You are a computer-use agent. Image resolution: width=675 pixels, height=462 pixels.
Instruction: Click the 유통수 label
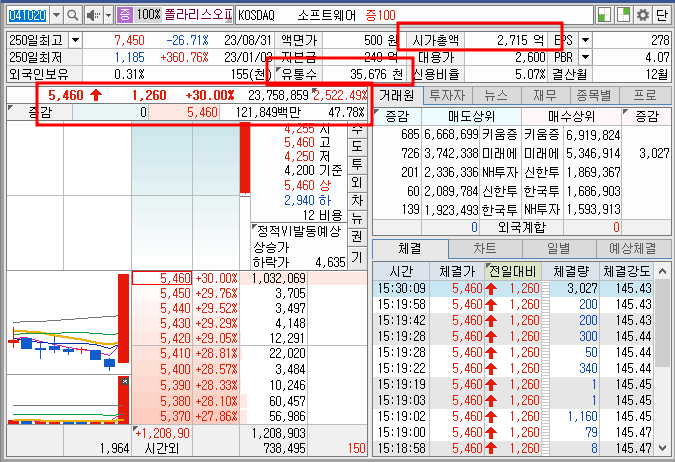300,74
